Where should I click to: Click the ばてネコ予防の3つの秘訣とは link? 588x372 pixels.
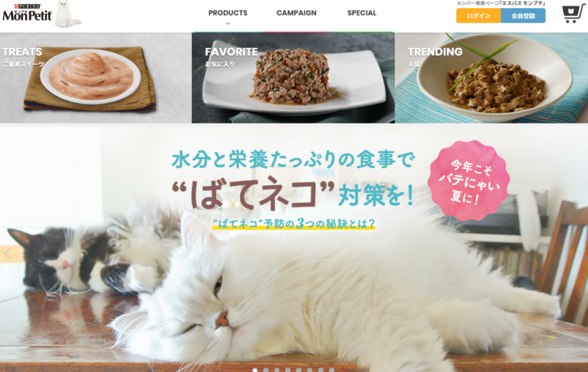click(x=293, y=224)
